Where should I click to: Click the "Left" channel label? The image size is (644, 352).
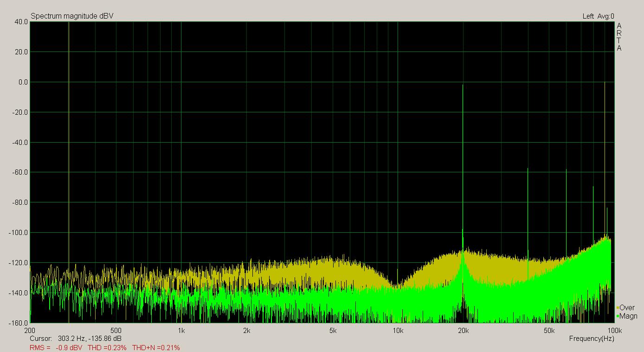588,16
